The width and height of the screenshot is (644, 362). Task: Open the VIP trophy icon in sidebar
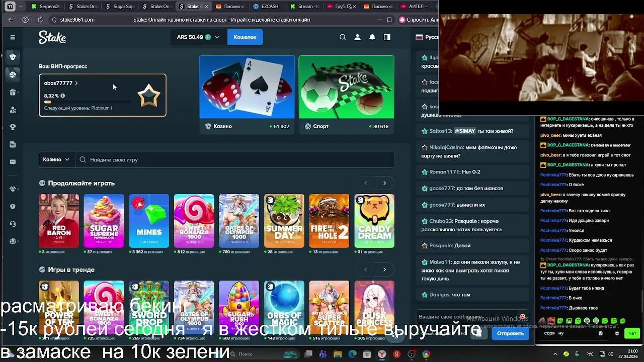click(13, 127)
